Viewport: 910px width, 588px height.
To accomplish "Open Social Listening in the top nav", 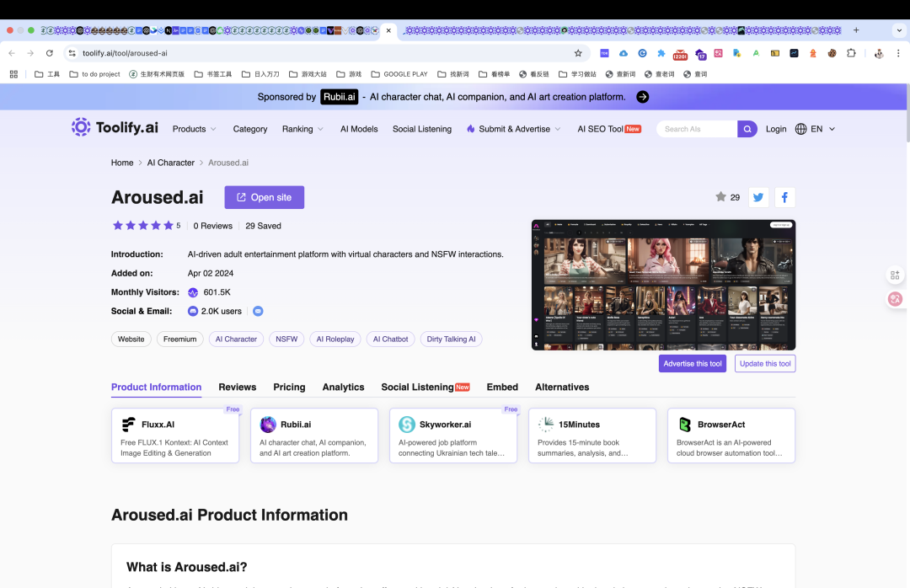I will point(422,129).
